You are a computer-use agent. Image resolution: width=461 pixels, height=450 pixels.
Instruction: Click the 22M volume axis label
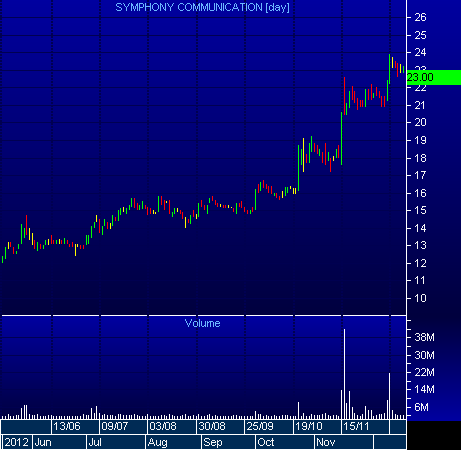424,372
